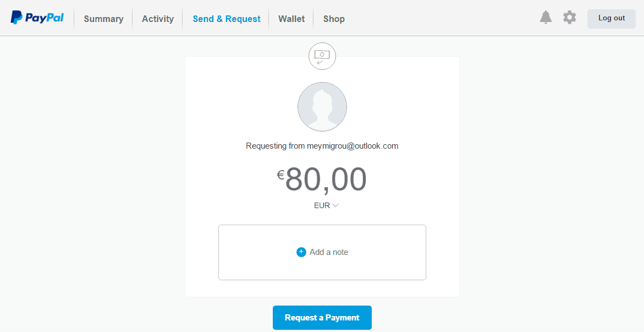Click the recipient profile avatar
644x332 pixels.
pyautogui.click(x=322, y=107)
